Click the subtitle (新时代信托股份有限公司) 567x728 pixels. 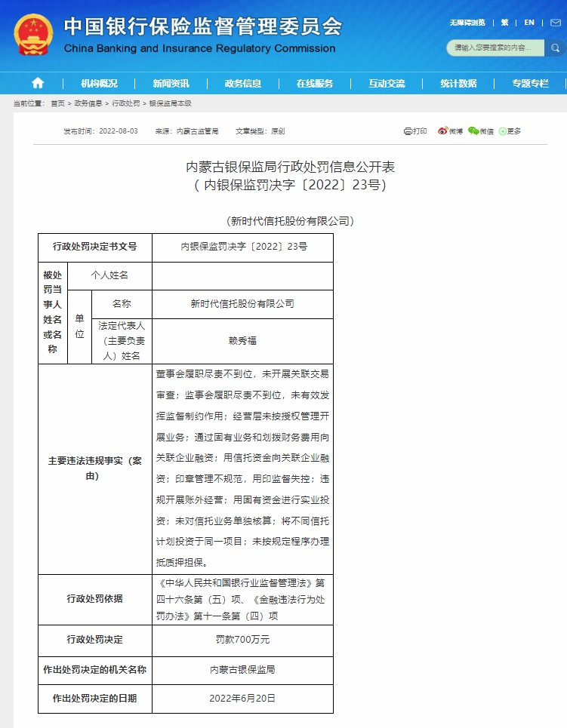[x=291, y=221]
